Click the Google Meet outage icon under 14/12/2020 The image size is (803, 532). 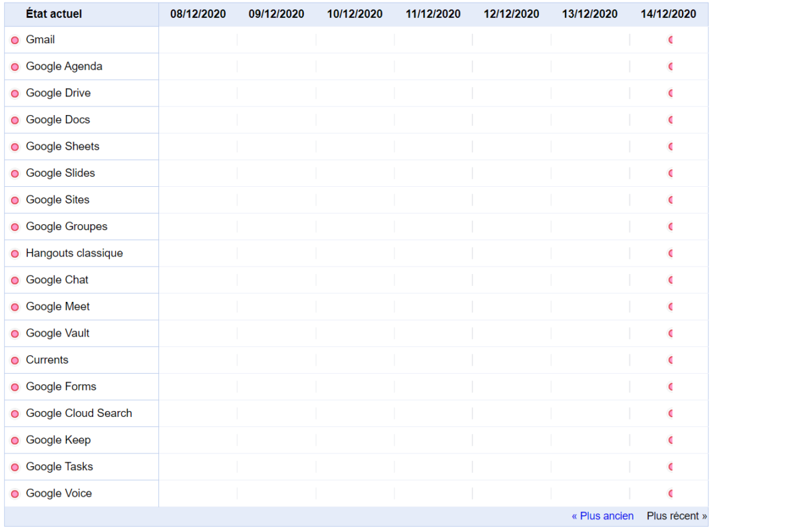coord(671,307)
